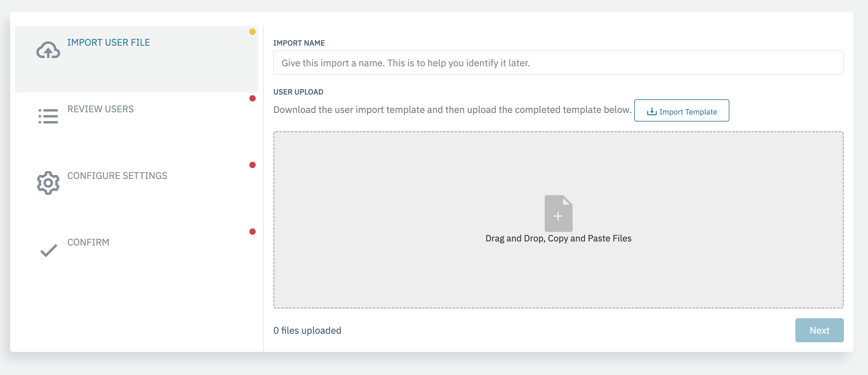Image resolution: width=868 pixels, height=375 pixels.
Task: Go to the Review Users step
Action: tap(136, 126)
